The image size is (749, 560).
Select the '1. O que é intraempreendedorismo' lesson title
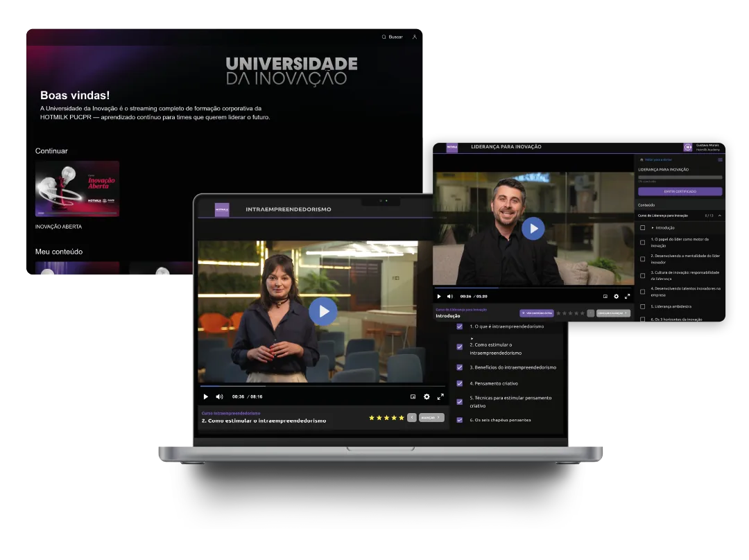507,326
